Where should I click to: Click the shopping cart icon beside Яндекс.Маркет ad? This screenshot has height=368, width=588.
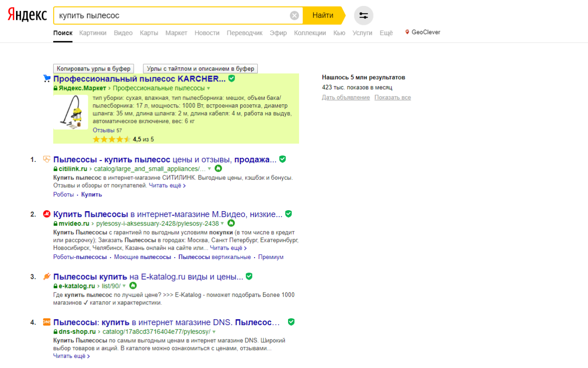click(46, 78)
